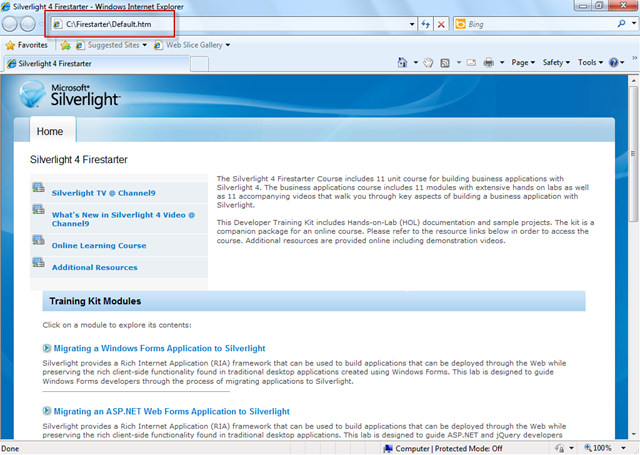
Task: Open Additional Resources link
Action: [94, 268]
